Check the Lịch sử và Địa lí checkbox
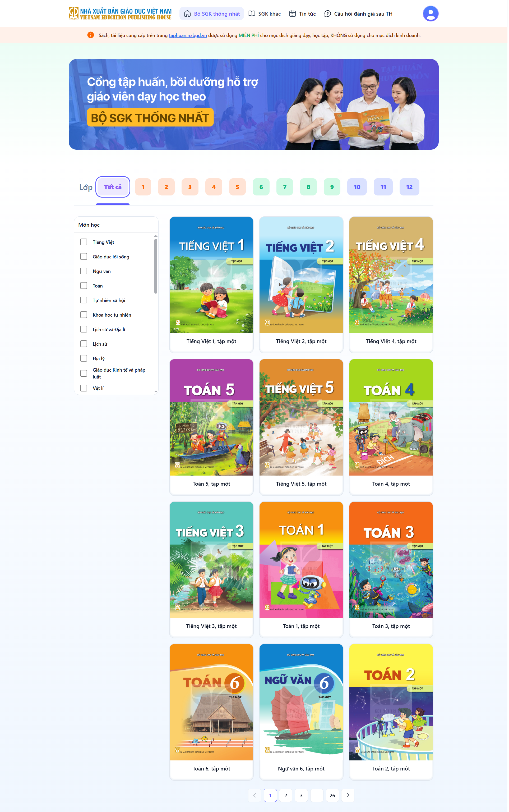 coord(84,329)
